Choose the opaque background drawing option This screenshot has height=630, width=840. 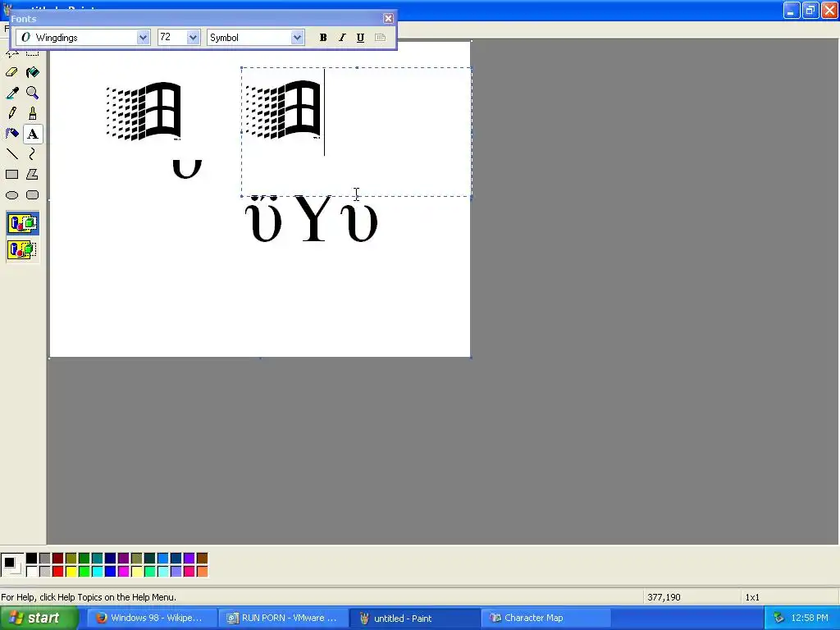click(x=22, y=223)
